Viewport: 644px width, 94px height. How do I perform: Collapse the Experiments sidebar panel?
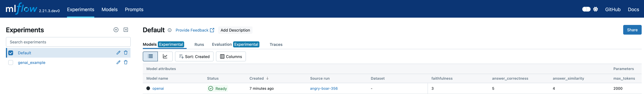point(126,30)
